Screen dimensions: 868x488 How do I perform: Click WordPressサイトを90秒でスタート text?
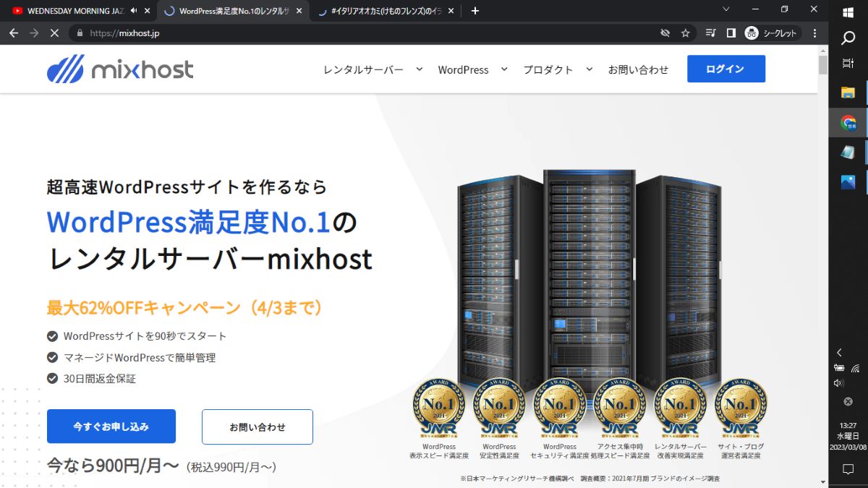(145, 336)
